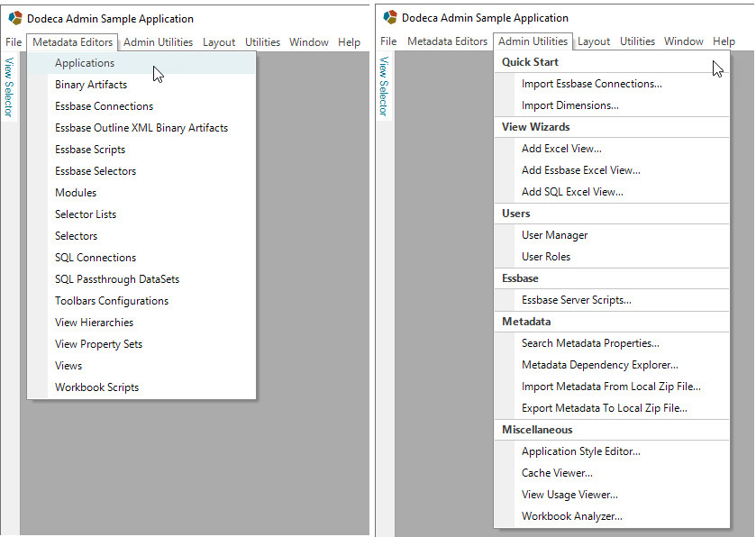Open Modules editor
This screenshot has height=537, width=756.
(x=141, y=193)
